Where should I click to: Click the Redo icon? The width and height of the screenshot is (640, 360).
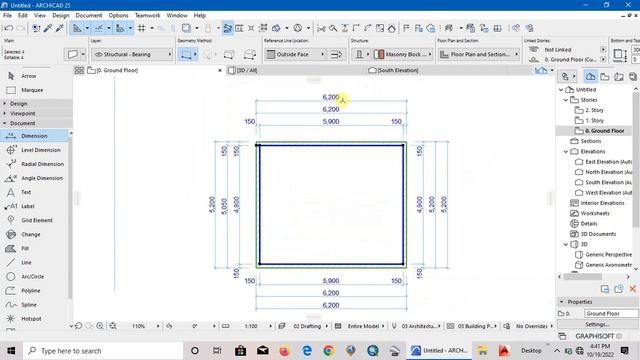click(x=20, y=28)
